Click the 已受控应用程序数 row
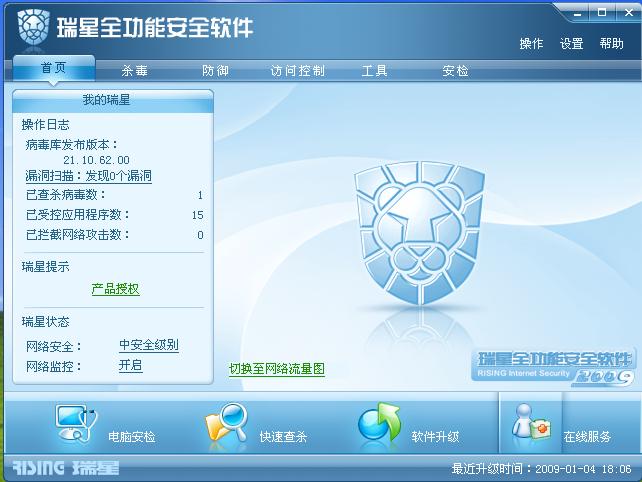This screenshot has width=642, height=482. (x=114, y=215)
